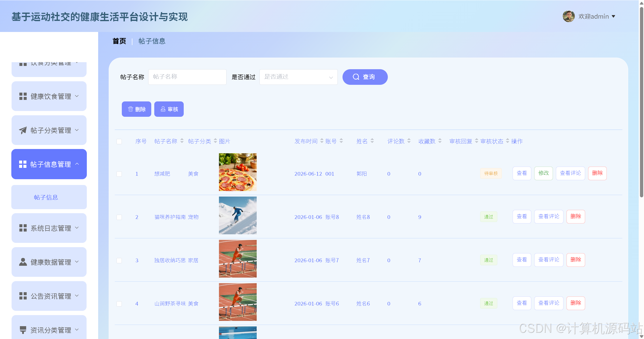Click the brush icon beside 资讯分类管理

23,330
